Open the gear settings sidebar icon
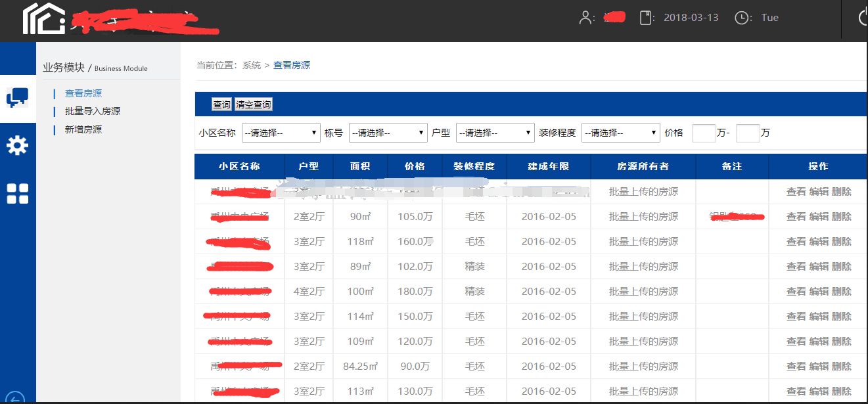868x404 pixels. [18, 145]
